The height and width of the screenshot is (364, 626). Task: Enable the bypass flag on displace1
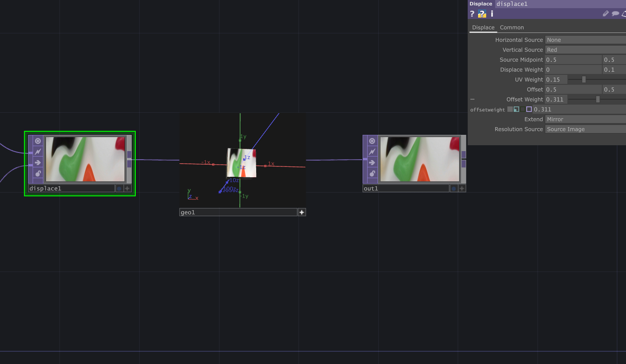(x=37, y=152)
